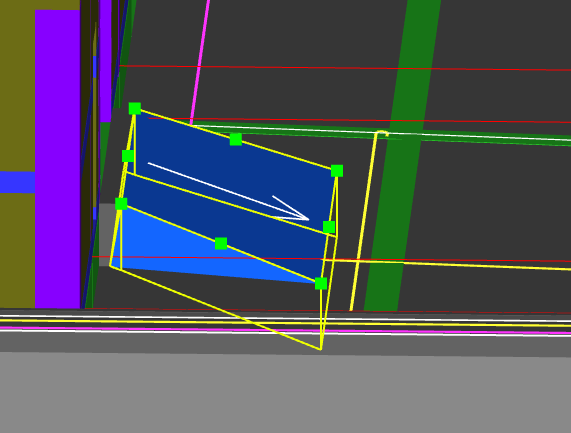Select the green midpoint handle on panel's right edge
571x433 pixels.
pyautogui.click(x=329, y=227)
